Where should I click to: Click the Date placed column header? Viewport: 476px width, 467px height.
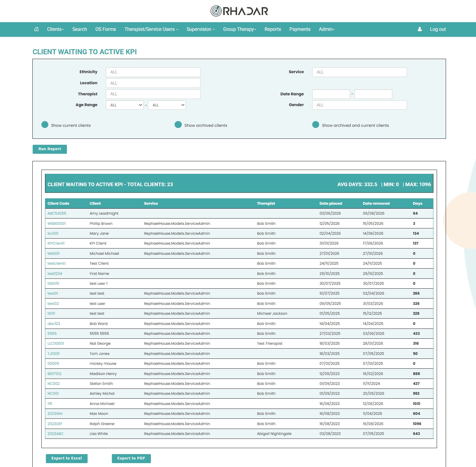point(331,203)
